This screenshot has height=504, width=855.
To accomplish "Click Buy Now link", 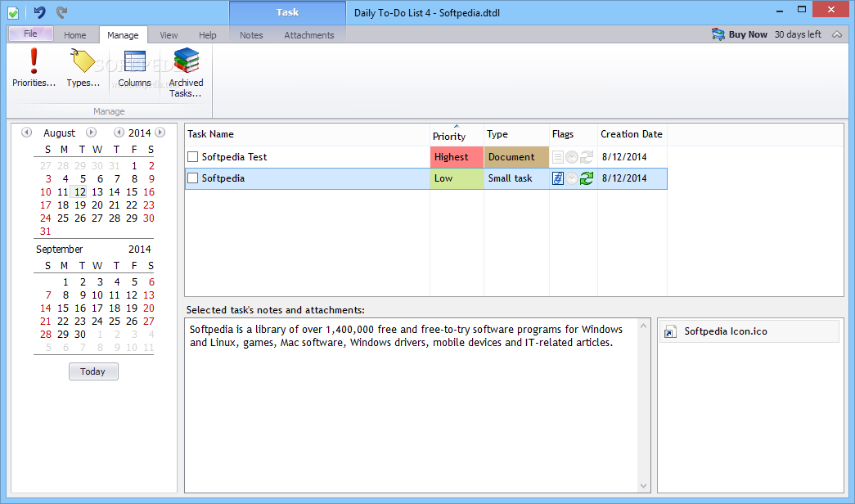I will coord(748,34).
